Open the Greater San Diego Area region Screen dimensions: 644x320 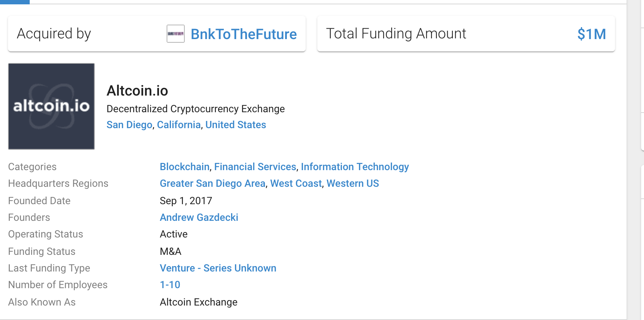(x=213, y=184)
